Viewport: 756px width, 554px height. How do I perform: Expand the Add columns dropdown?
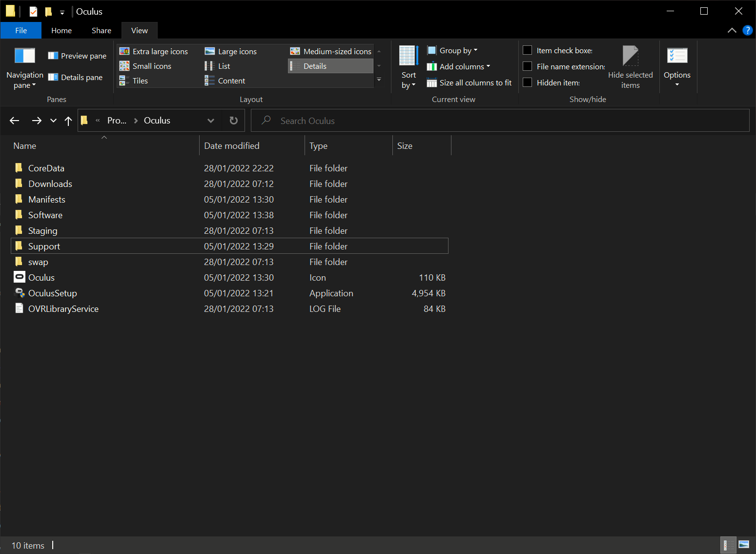coord(459,66)
